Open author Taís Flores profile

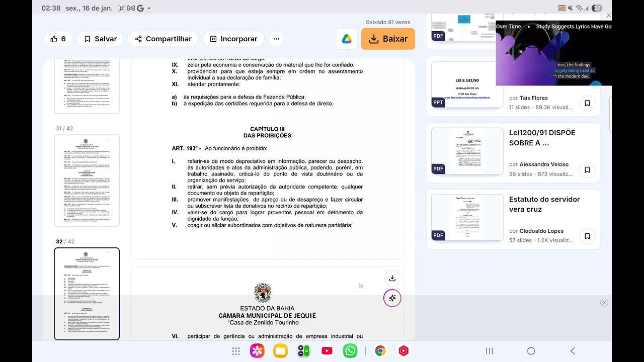533,98
